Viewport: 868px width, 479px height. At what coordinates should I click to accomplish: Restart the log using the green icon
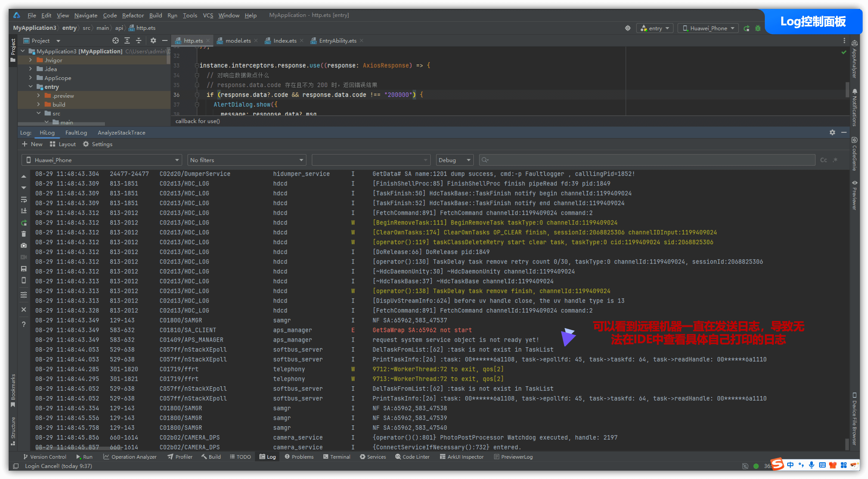24,222
